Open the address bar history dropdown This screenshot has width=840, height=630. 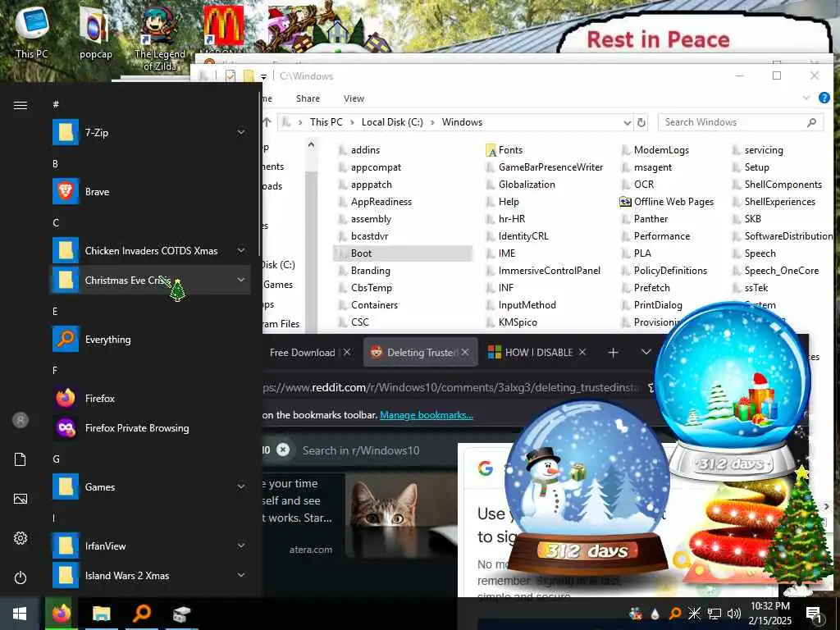click(627, 123)
